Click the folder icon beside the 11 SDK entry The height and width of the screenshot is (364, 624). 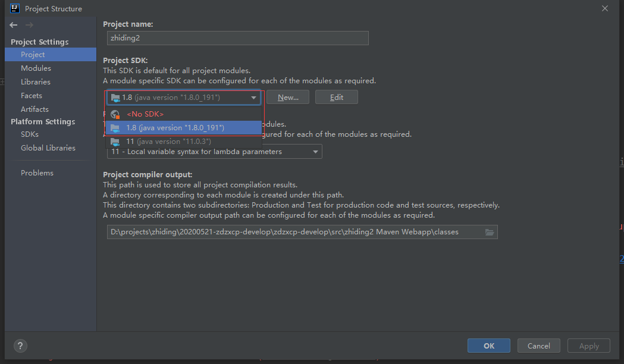[115, 142]
